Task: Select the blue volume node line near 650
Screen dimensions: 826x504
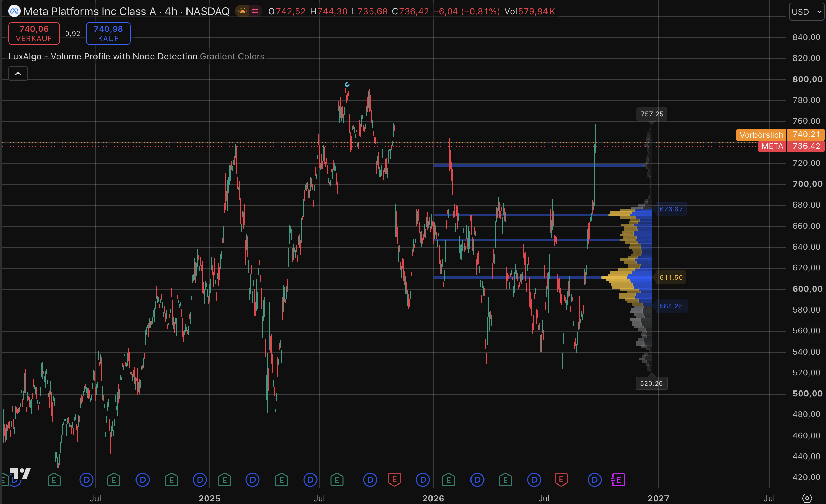Action: pos(527,240)
